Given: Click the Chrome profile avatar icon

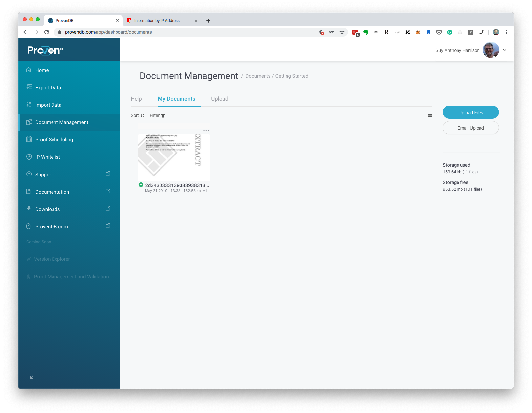Looking at the screenshot, I should point(496,32).
